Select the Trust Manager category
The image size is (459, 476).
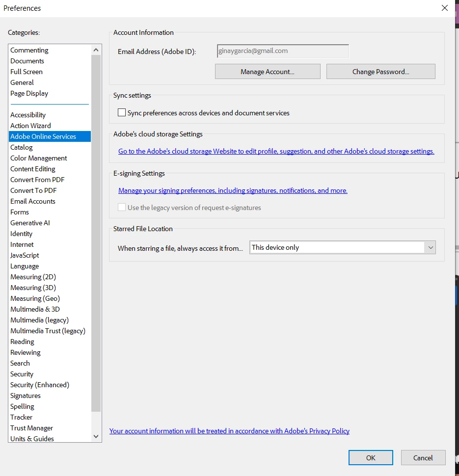pos(50,428)
